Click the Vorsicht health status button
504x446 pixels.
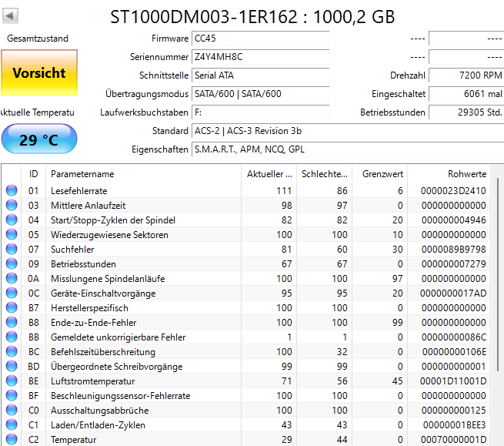coord(39,72)
